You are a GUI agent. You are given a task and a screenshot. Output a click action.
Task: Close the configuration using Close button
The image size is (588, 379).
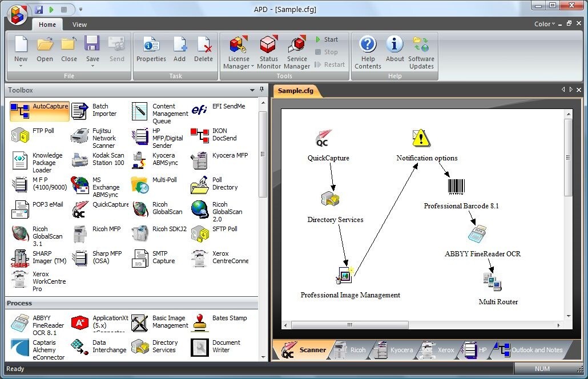click(x=69, y=49)
